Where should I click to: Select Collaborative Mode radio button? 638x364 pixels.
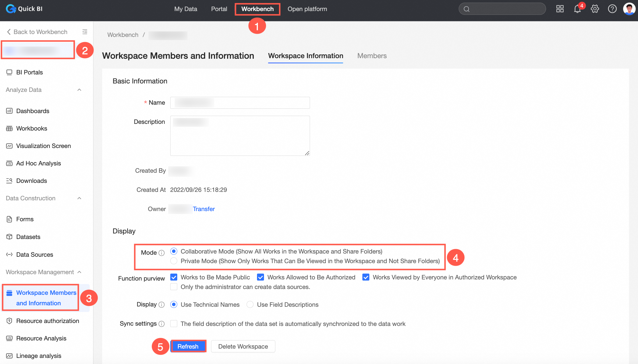tap(174, 251)
